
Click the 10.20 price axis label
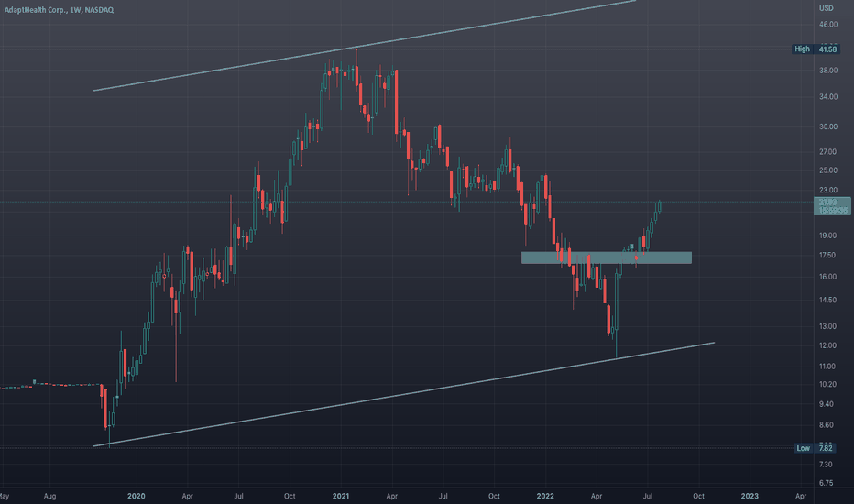click(x=827, y=384)
